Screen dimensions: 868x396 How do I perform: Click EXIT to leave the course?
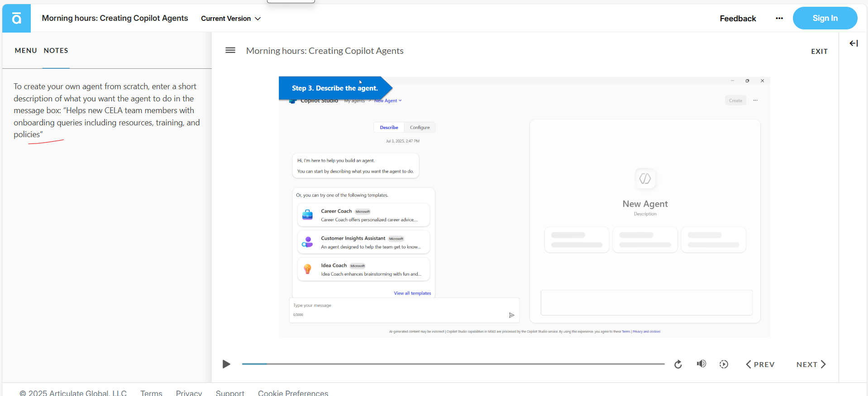pyautogui.click(x=819, y=52)
